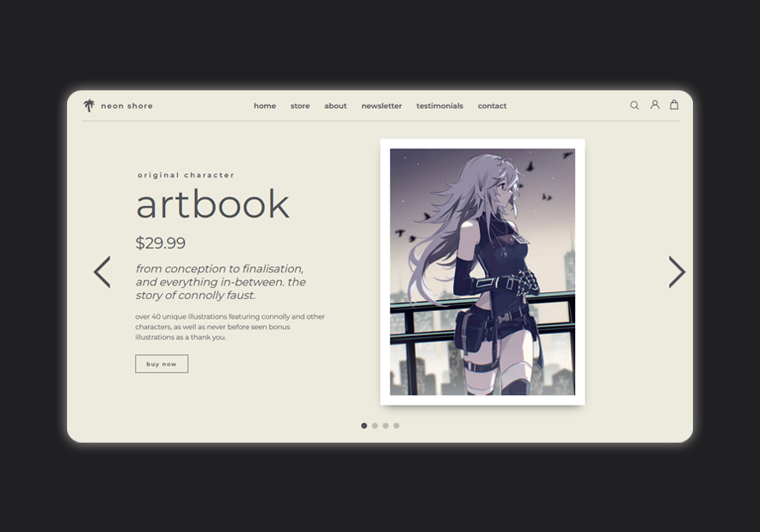The image size is (760, 532).
Task: Select the second carousel dot
Action: (375, 425)
